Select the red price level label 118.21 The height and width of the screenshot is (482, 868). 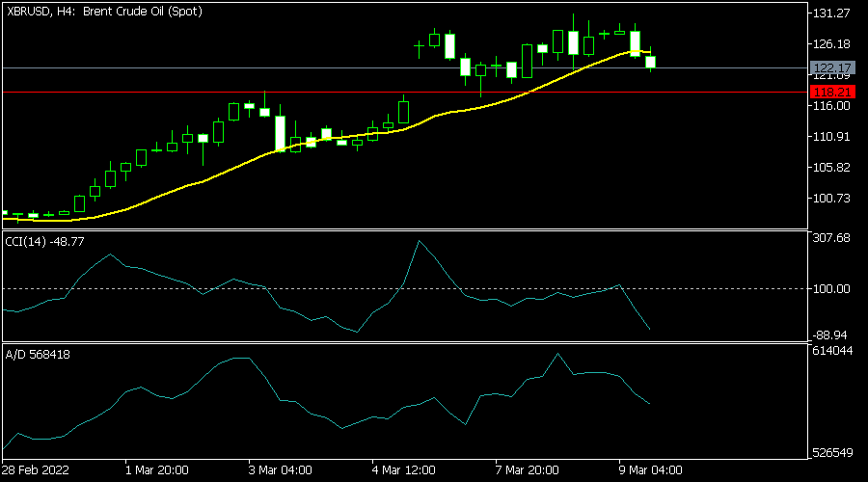[x=832, y=92]
